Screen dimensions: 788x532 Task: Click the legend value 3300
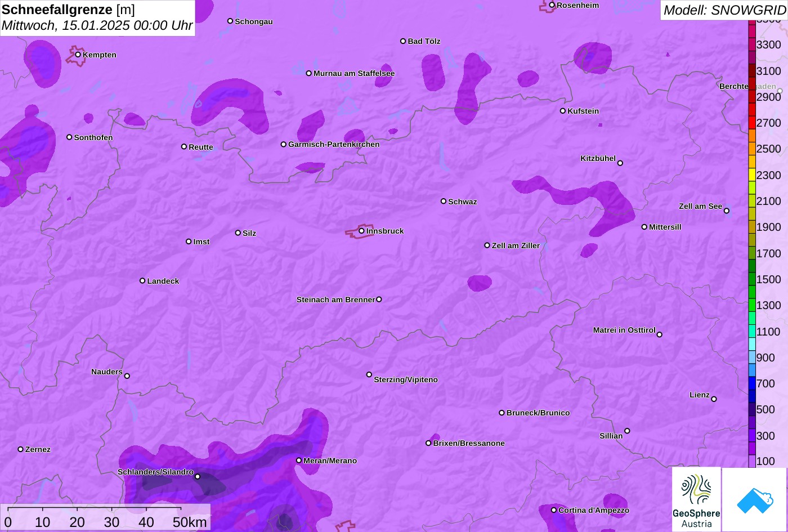(769, 44)
